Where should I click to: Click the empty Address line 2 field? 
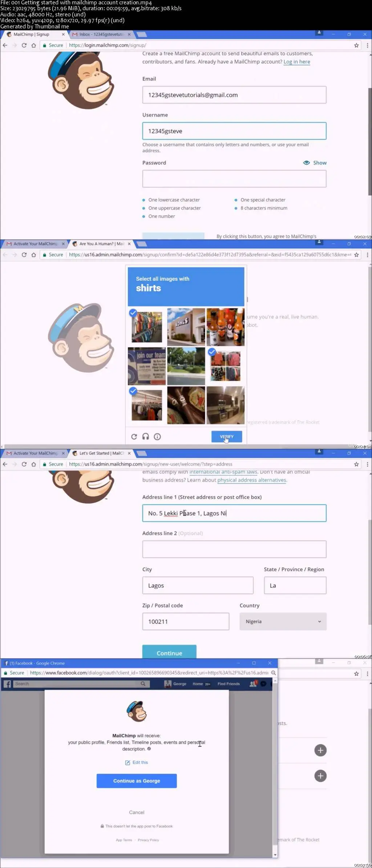coord(234,549)
